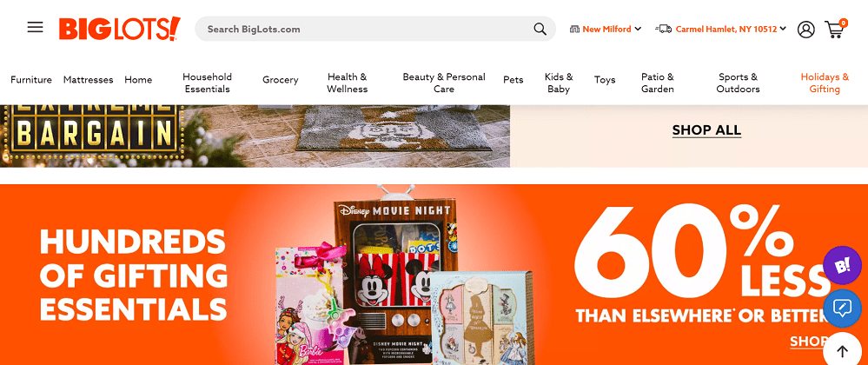Select the Toys category

tap(605, 80)
